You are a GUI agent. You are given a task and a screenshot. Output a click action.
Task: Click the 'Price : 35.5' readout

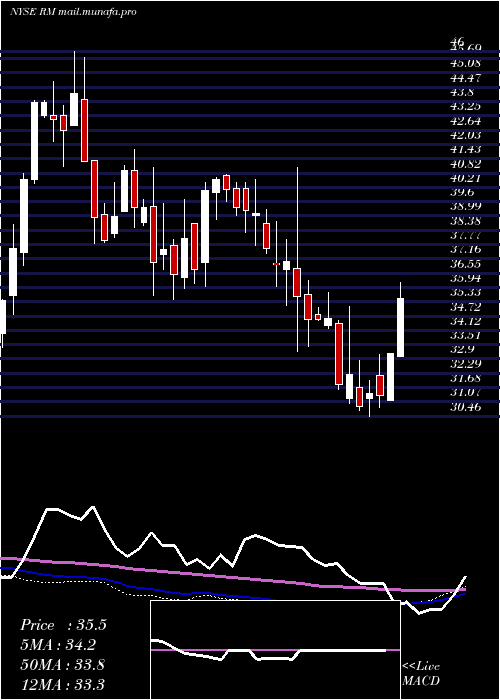click(x=63, y=625)
